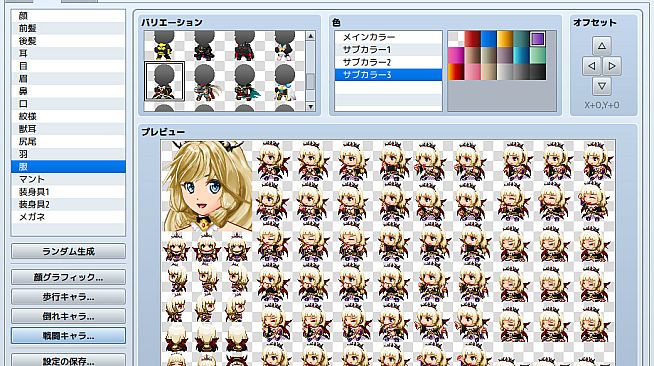Pick the cyan blue color swatch
The width and height of the screenshot is (654, 366).
(521, 55)
